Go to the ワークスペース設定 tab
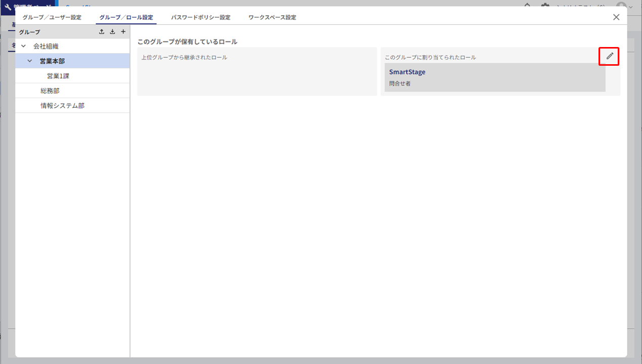642x364 pixels. tap(272, 17)
